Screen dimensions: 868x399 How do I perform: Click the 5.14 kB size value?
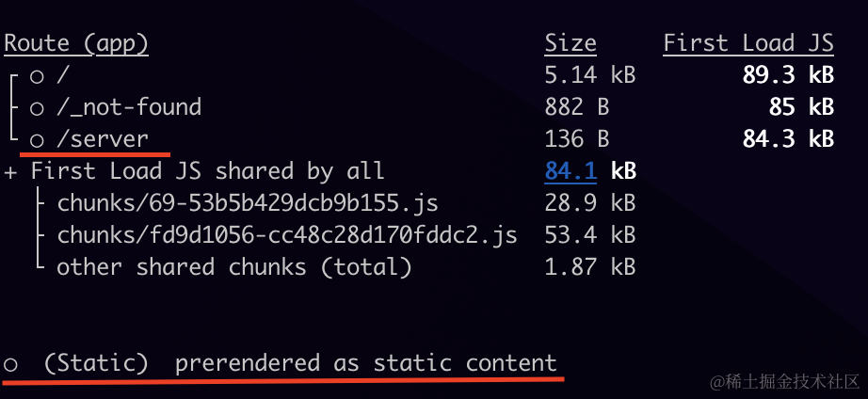(x=590, y=75)
